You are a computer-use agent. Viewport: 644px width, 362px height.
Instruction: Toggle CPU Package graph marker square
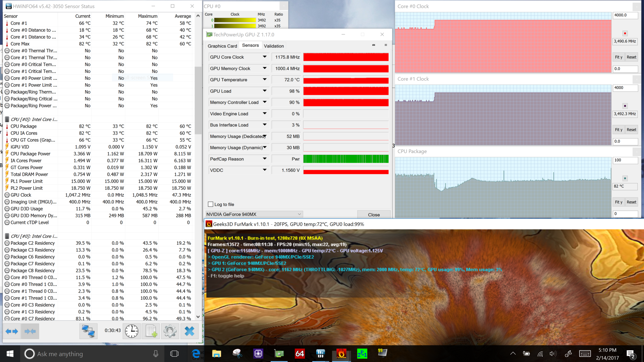click(x=625, y=178)
